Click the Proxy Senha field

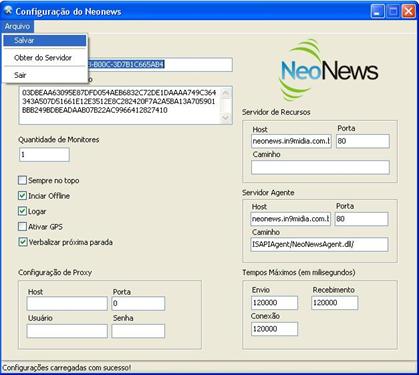click(x=138, y=331)
